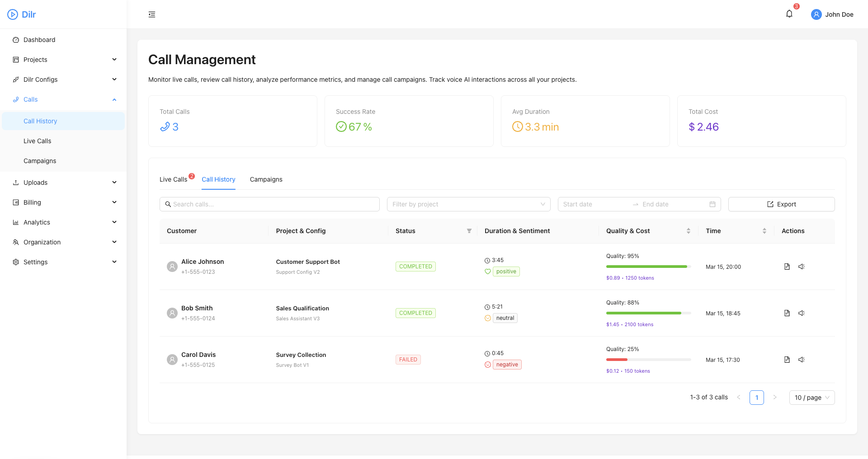This screenshot has height=459, width=868.
Task: Select Live Calls in the sidebar menu
Action: (38, 141)
